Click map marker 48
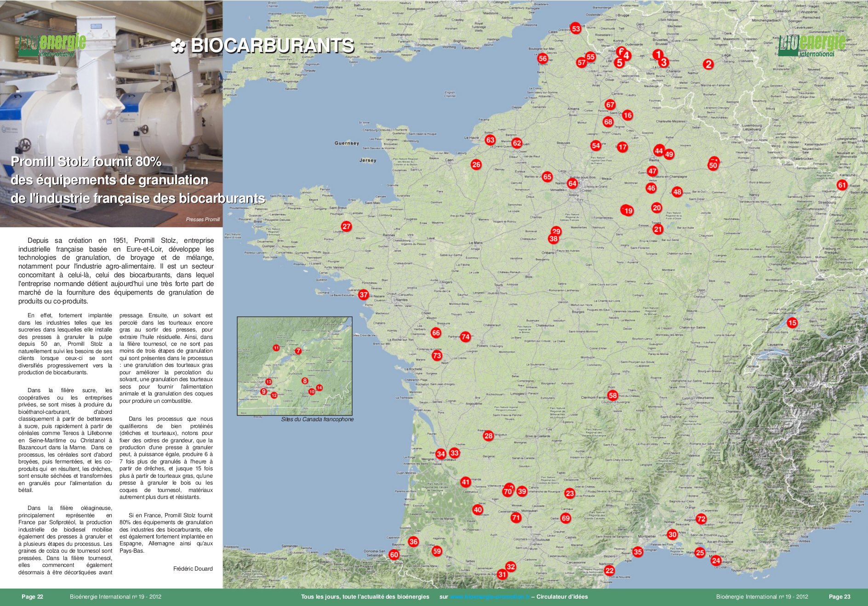This screenshot has width=868, height=606. click(677, 192)
